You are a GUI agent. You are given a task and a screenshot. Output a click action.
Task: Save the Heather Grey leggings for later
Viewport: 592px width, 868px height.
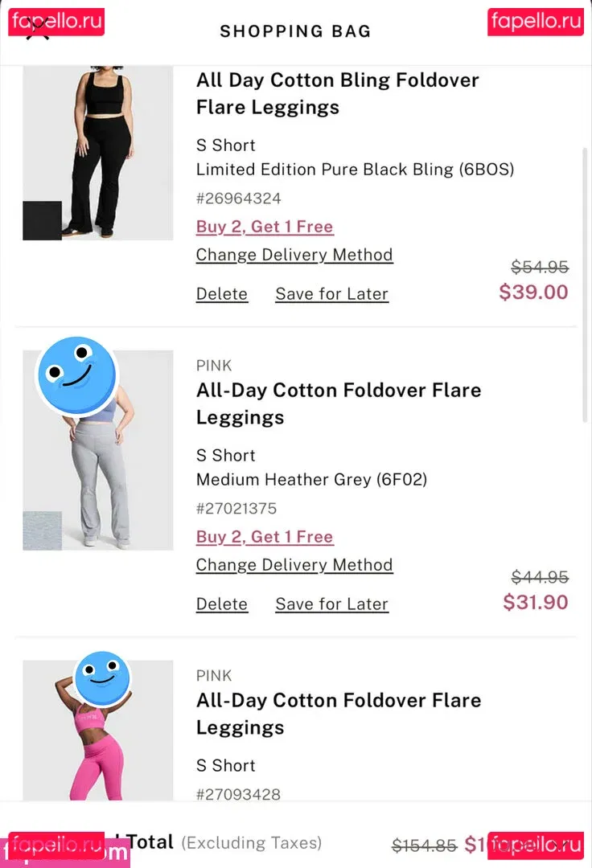coord(331,604)
